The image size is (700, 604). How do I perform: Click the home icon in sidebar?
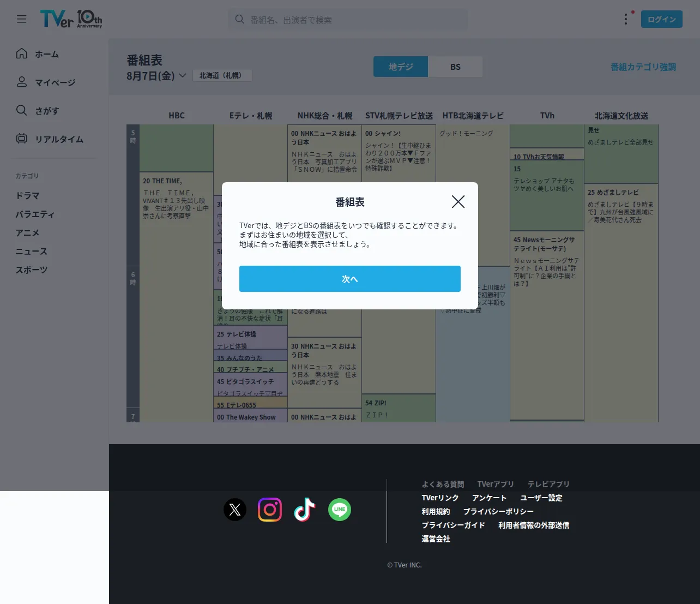click(x=22, y=53)
